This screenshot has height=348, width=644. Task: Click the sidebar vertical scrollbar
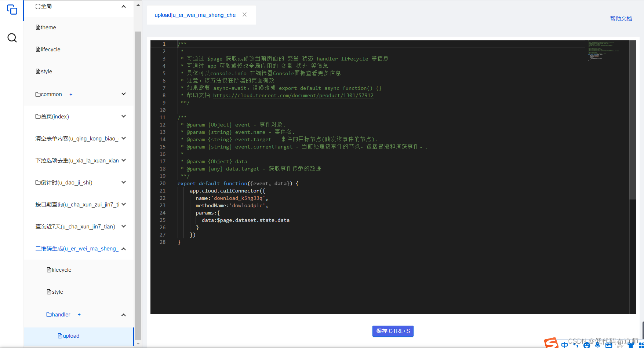tap(138, 186)
